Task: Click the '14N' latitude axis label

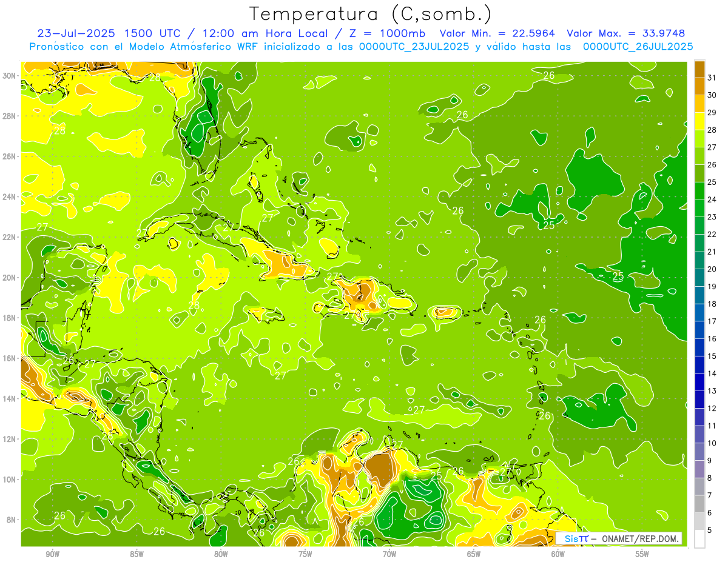Action: coord(10,398)
